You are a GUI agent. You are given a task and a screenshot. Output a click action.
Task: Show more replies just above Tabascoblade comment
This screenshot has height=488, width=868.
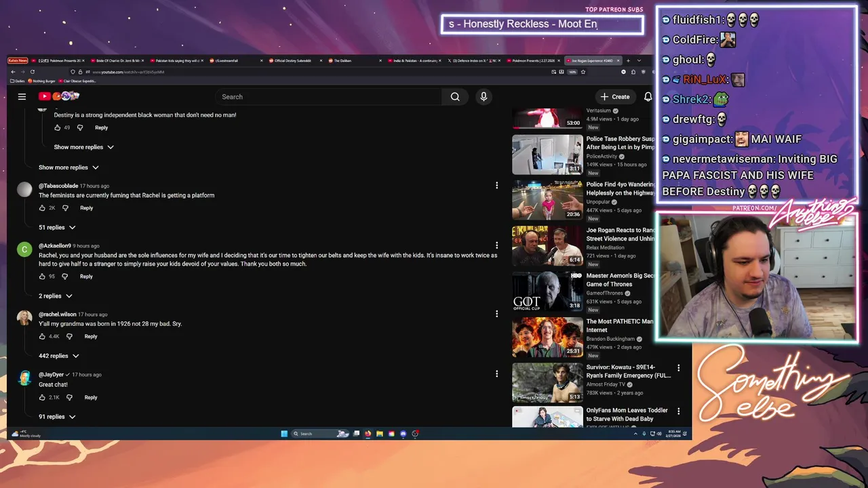pos(68,167)
